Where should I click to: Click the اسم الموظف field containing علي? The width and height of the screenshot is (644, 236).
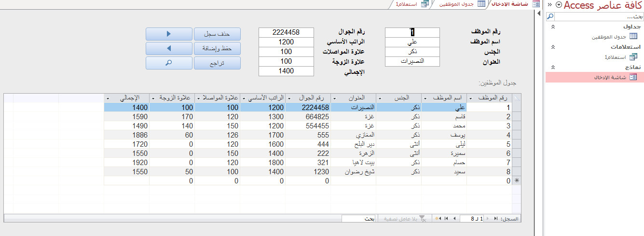click(x=412, y=42)
